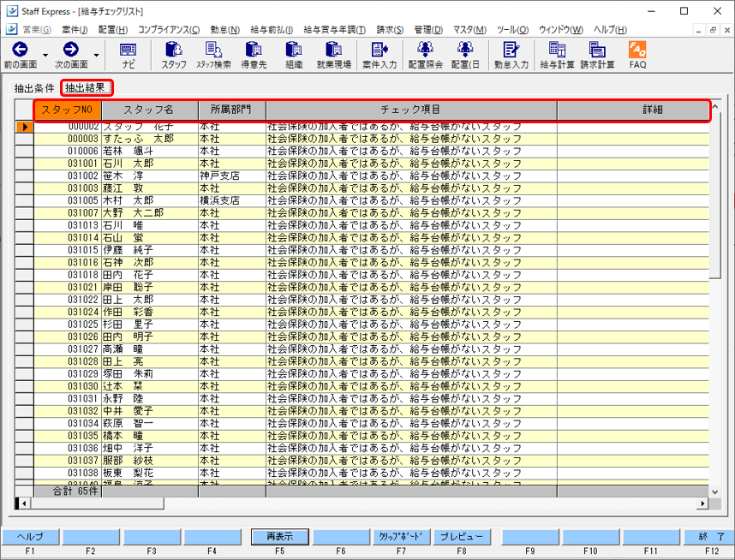
Task: Open the ツール(O) menu
Action: [513, 29]
